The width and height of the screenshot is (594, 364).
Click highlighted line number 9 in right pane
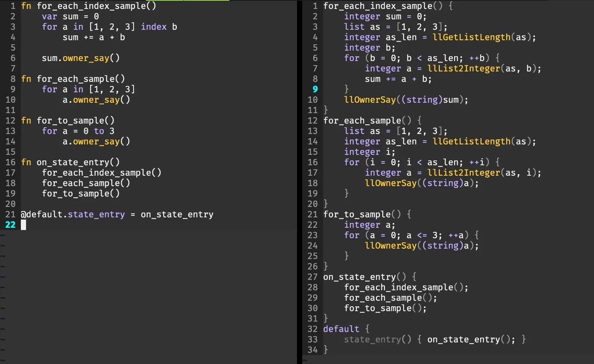(x=315, y=89)
